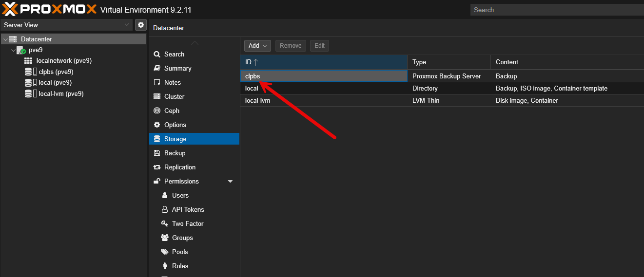Click the Permissions unlock icon
The image size is (644, 277).
[157, 181]
